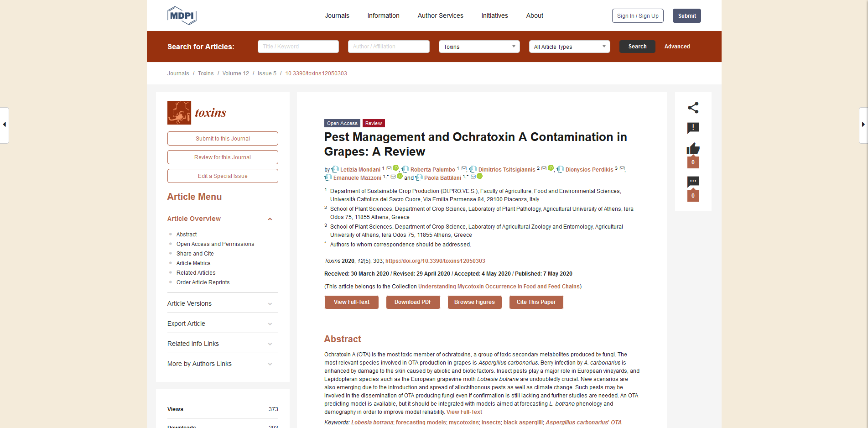This screenshot has height=428, width=868.
Task: Open the Toxins journal dropdown
Action: pos(479,47)
